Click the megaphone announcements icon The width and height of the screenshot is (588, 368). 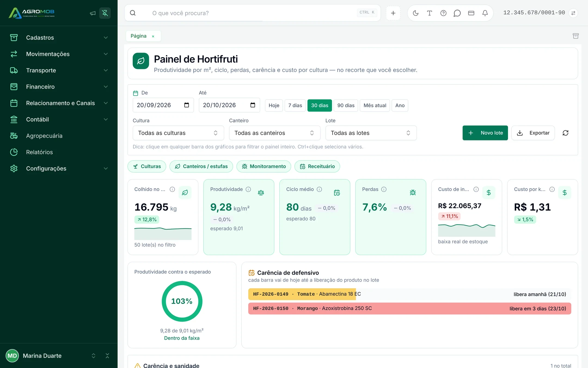(93, 13)
